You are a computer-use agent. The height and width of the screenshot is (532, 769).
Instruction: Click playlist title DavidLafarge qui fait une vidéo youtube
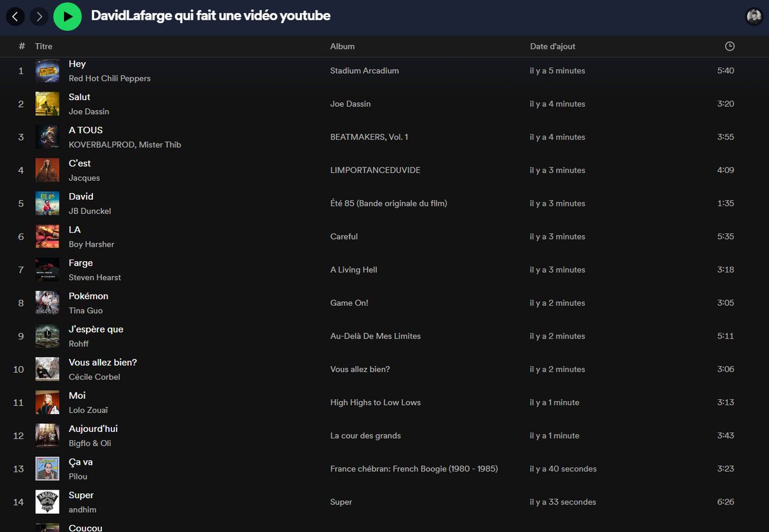211,16
